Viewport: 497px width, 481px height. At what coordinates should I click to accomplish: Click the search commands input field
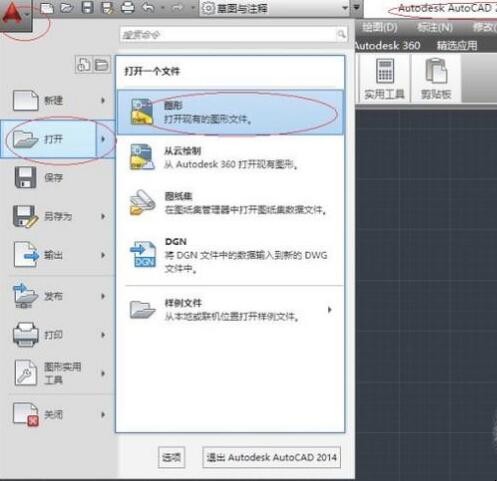229,34
